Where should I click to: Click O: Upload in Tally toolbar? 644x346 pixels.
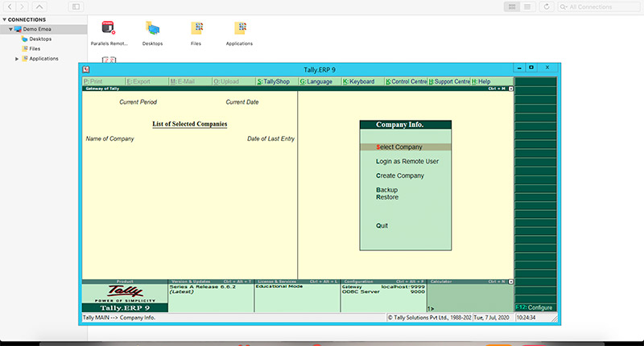click(x=233, y=81)
